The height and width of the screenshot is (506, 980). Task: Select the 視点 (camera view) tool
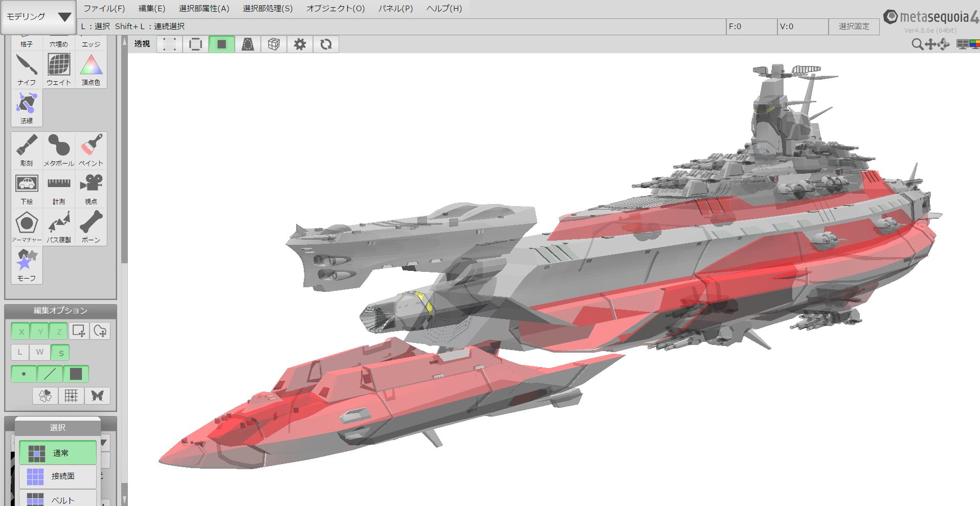(91, 189)
